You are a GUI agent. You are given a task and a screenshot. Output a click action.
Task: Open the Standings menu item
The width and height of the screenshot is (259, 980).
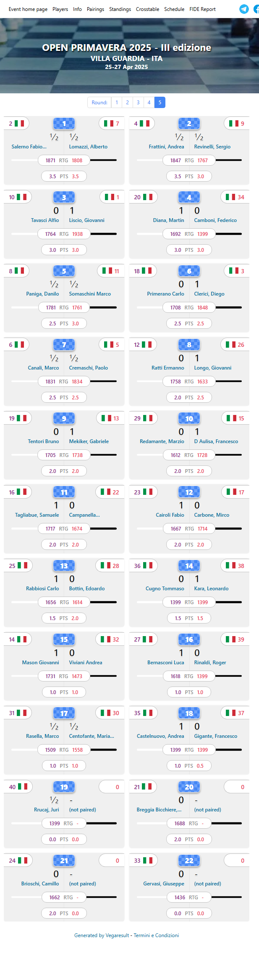(x=120, y=9)
